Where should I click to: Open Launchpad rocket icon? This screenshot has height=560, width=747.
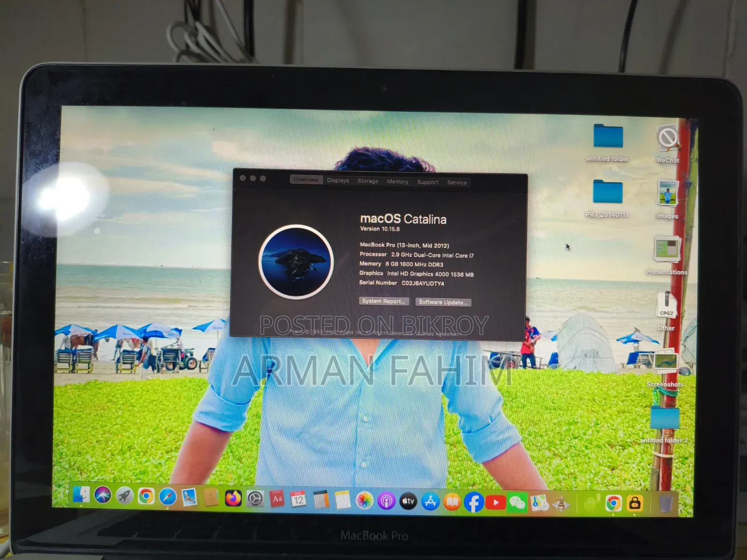[x=125, y=496]
